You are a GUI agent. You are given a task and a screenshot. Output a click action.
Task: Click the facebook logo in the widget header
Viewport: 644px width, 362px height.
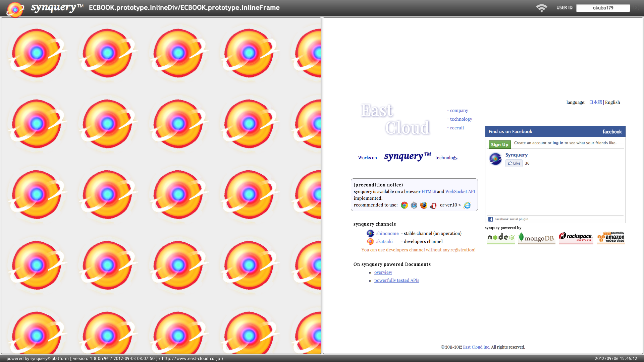click(x=612, y=132)
